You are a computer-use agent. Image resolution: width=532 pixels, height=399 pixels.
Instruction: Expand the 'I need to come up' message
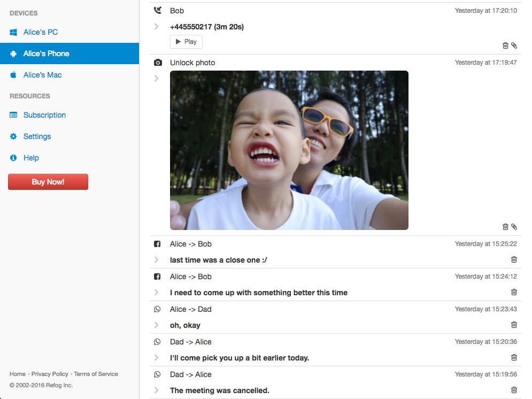pos(157,293)
